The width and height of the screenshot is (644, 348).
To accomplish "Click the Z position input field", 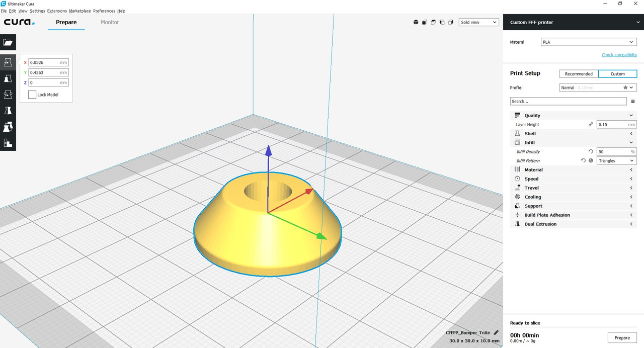I will pos(48,82).
